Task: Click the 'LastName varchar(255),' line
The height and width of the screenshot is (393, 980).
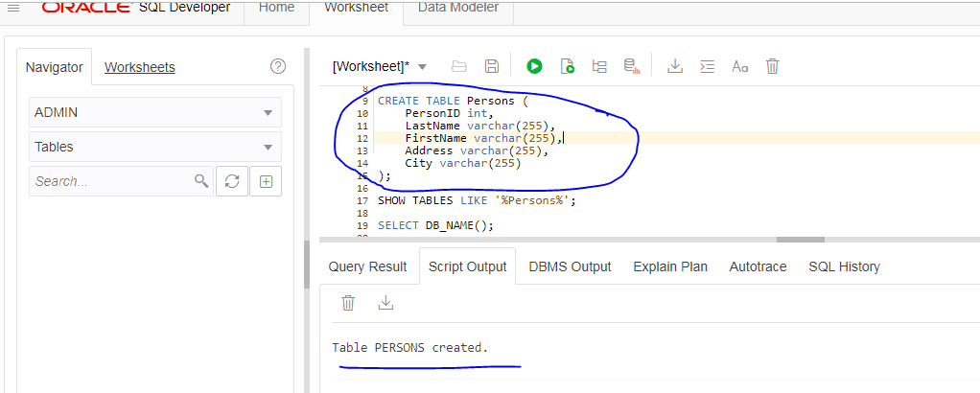Action: 480,127
